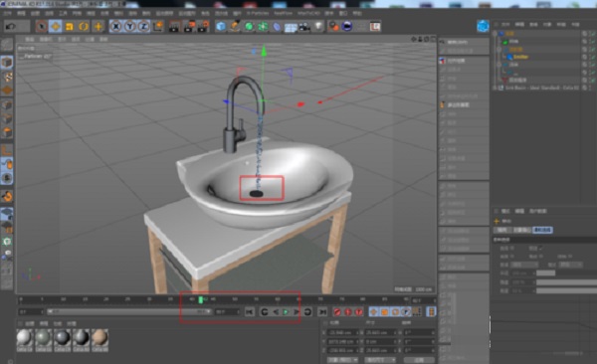Toggle the Position keyframe channel icon
Viewport: 597px width, 364px height.
(373, 312)
